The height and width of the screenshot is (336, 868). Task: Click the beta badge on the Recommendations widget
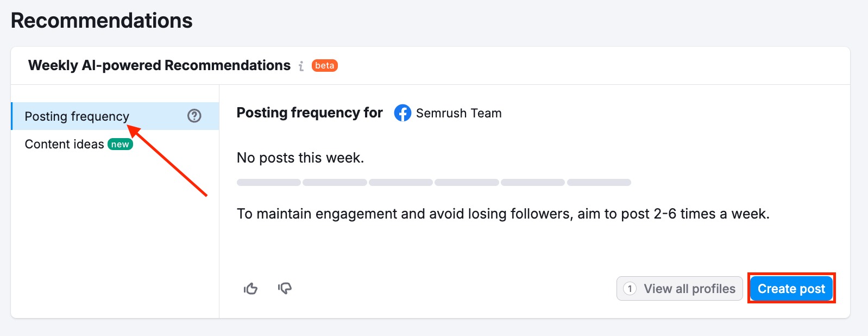324,65
